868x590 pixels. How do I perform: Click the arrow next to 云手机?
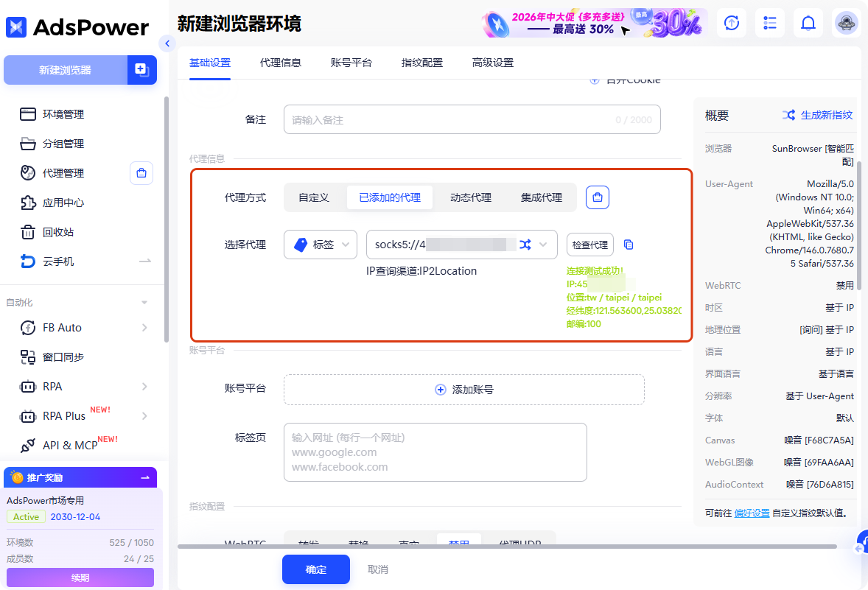coord(145,261)
